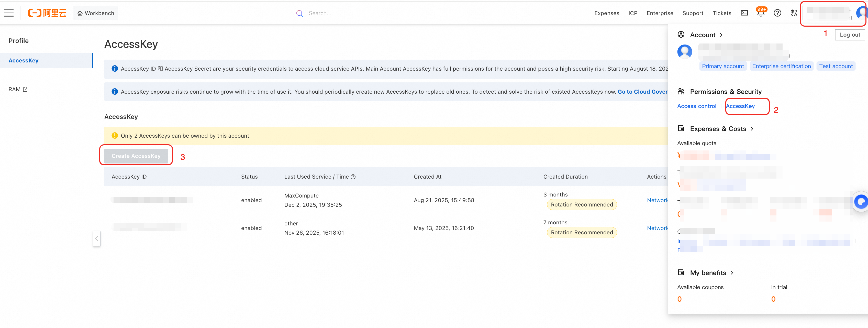This screenshot has height=328, width=868.
Task: Open notifications bell with 99+ badge
Action: [761, 13]
